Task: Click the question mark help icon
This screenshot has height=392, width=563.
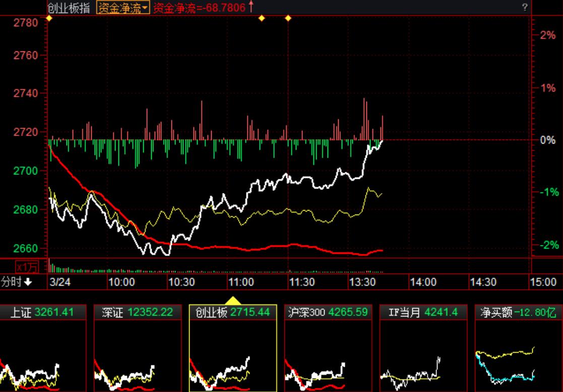Action: (x=525, y=7)
